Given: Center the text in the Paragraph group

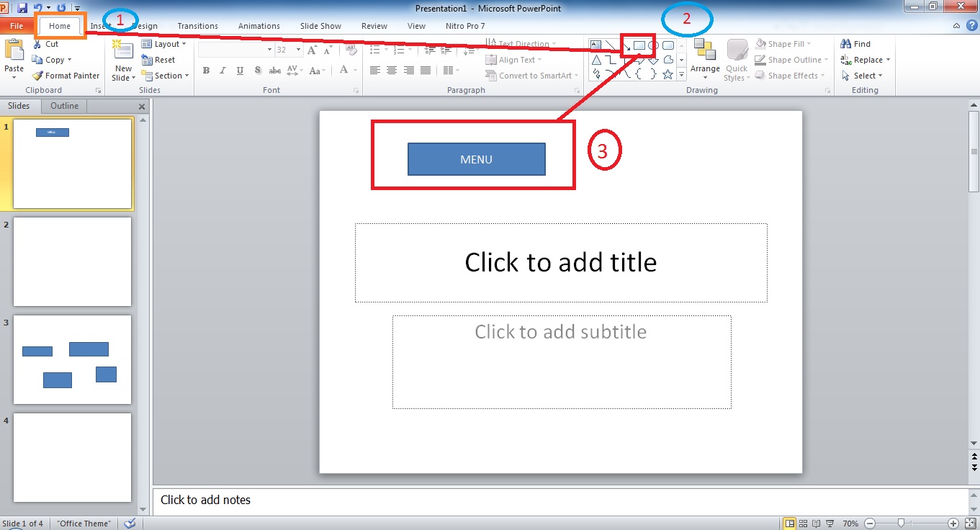Looking at the screenshot, I should coord(392,71).
